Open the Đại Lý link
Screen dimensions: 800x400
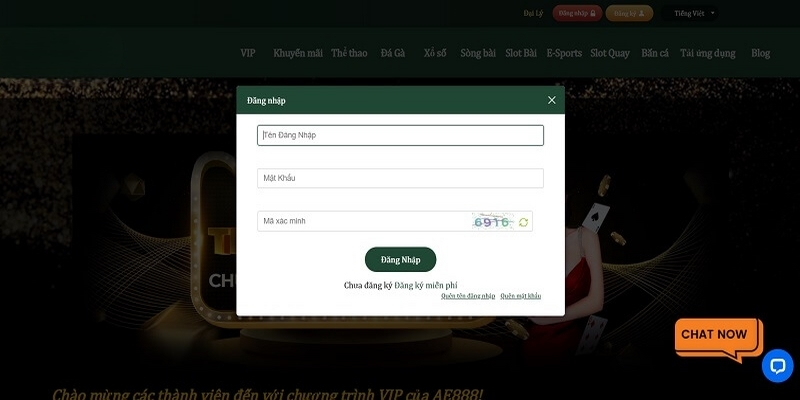[533, 13]
